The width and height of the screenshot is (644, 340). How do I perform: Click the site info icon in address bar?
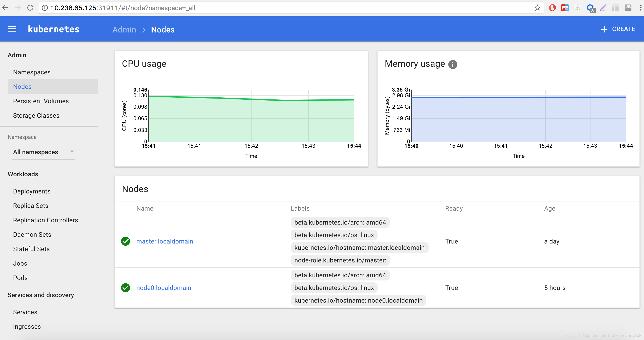44,8
